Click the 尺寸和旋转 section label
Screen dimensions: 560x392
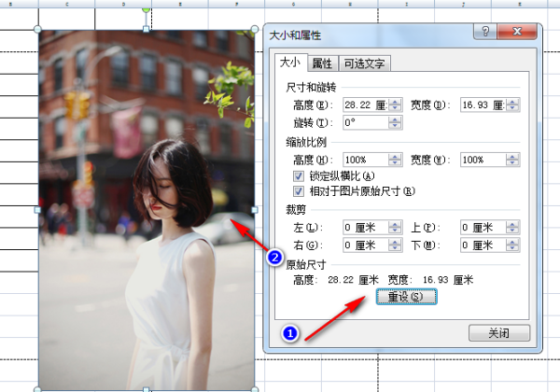[x=311, y=87]
